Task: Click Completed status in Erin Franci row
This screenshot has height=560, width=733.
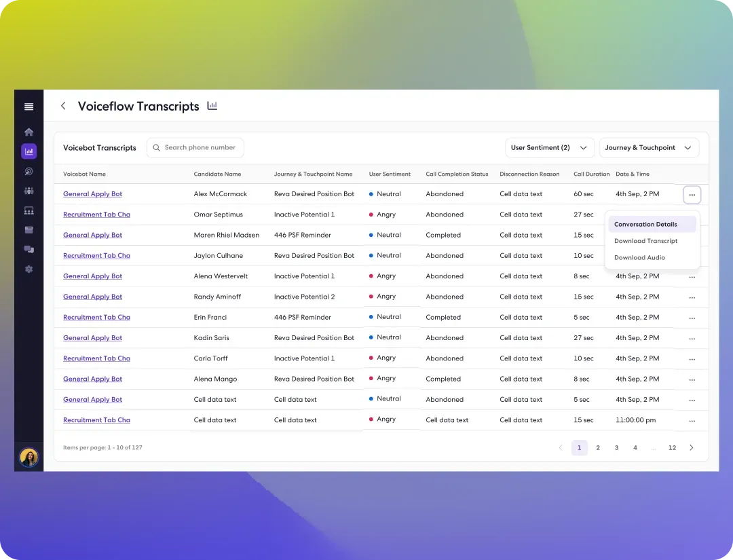Action: 443,318
